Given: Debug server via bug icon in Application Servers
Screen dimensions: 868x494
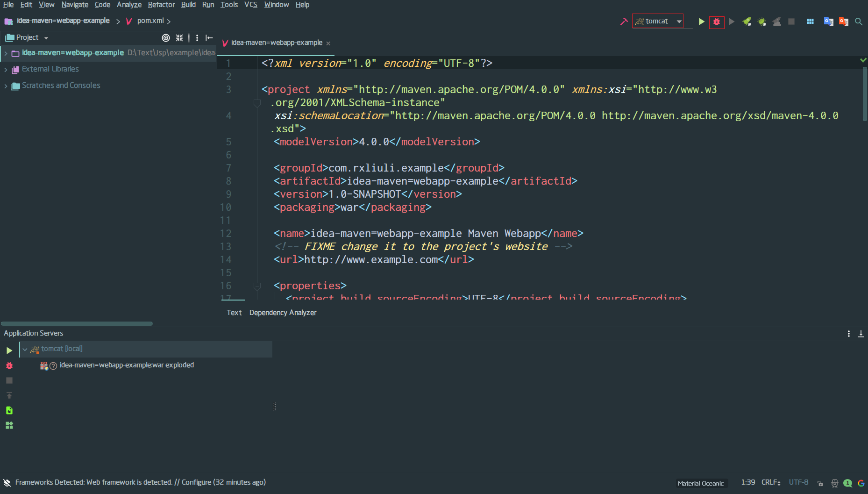Looking at the screenshot, I should (9, 365).
